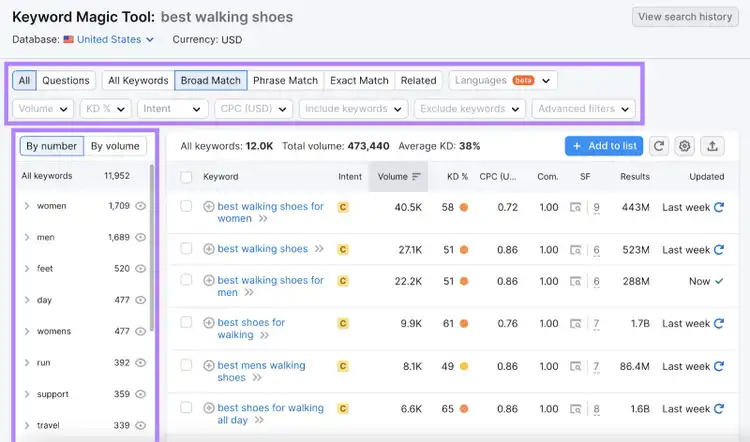Click the yellow KD dot for 'best mens walking shoes'
This screenshot has height=442, width=750.
[x=463, y=366]
